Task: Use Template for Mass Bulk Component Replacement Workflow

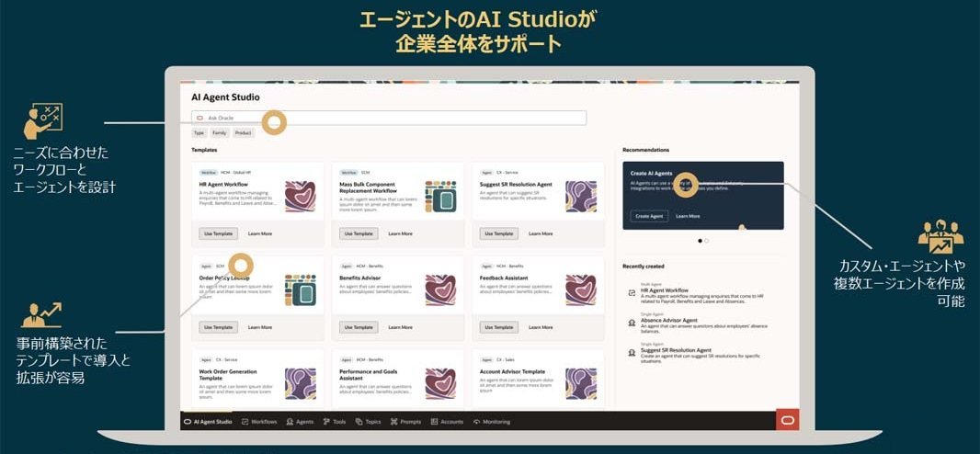Action: [x=359, y=233]
